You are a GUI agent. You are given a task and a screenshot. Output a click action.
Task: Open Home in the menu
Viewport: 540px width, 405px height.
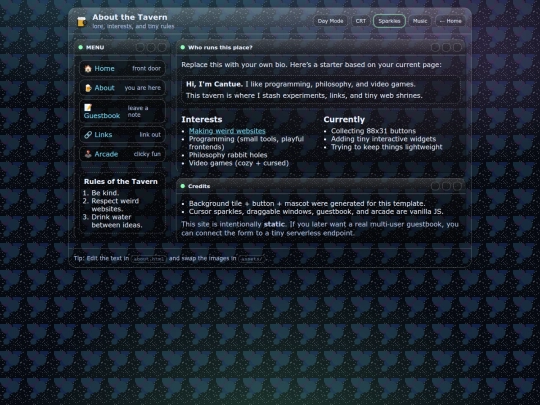[x=122, y=69]
